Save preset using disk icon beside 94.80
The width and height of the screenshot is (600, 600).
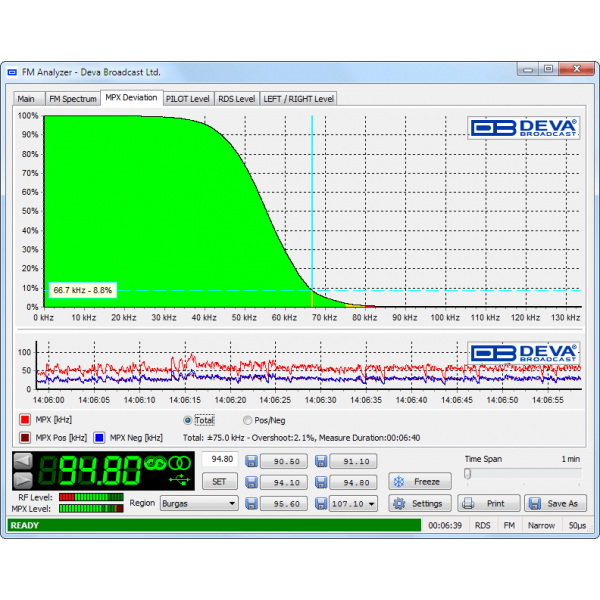321,482
